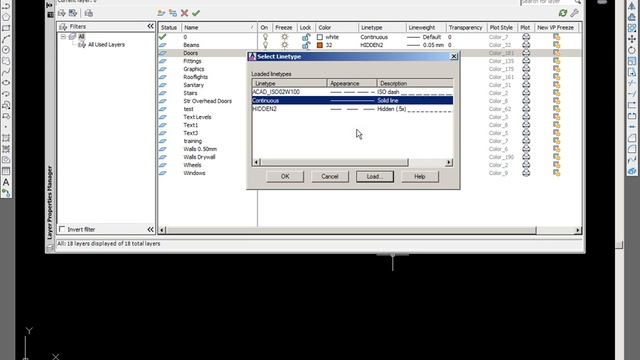Select the Polygon draw tool

[6, 17]
